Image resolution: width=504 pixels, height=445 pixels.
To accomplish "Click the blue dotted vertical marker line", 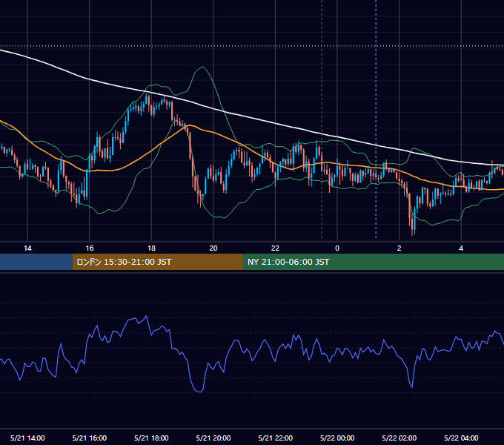I will click(x=376, y=119).
